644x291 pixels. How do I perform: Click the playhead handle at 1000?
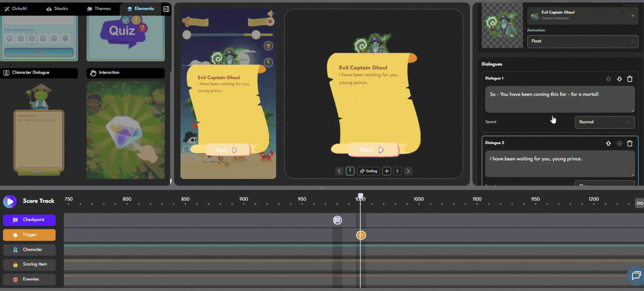point(360,196)
